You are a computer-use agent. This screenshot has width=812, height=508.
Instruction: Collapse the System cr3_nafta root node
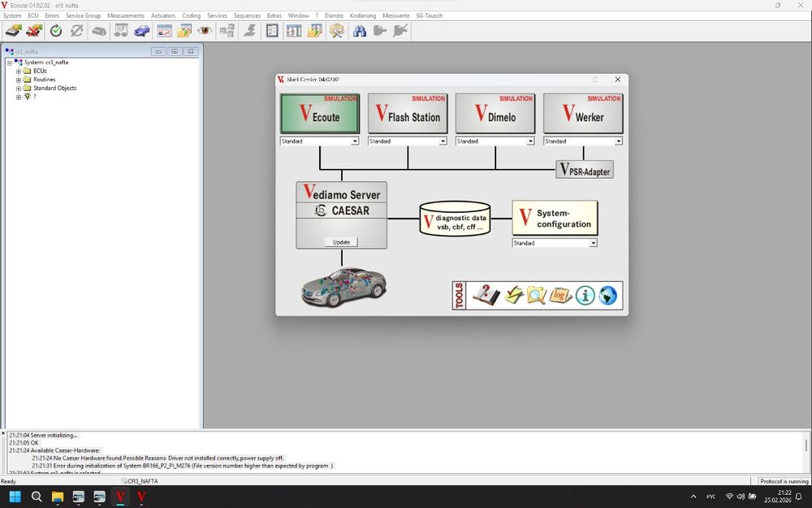point(9,63)
